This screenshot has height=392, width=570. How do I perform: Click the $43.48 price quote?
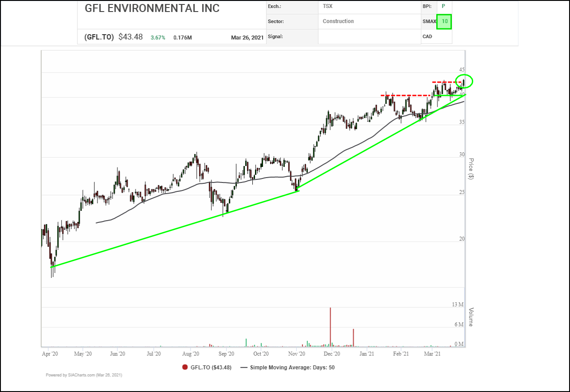[131, 37]
